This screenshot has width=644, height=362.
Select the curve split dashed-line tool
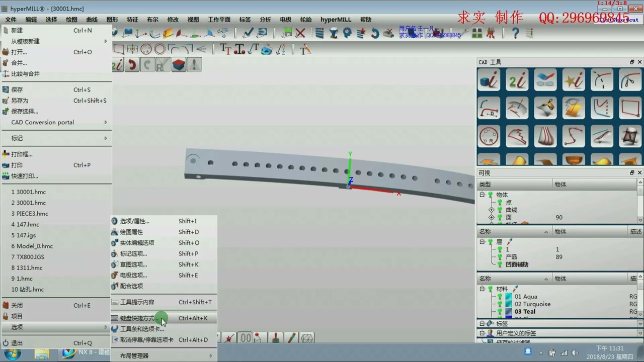coord(602,80)
